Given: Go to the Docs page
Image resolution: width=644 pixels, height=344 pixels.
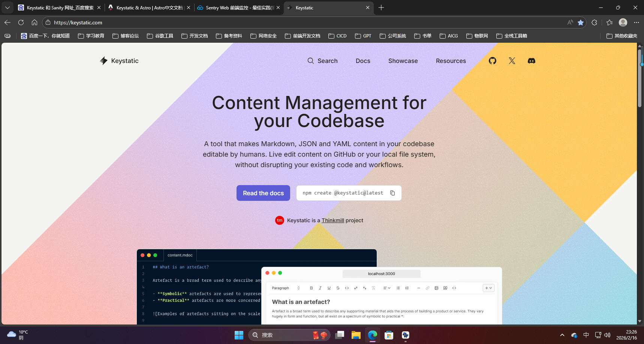Looking at the screenshot, I should [363, 61].
